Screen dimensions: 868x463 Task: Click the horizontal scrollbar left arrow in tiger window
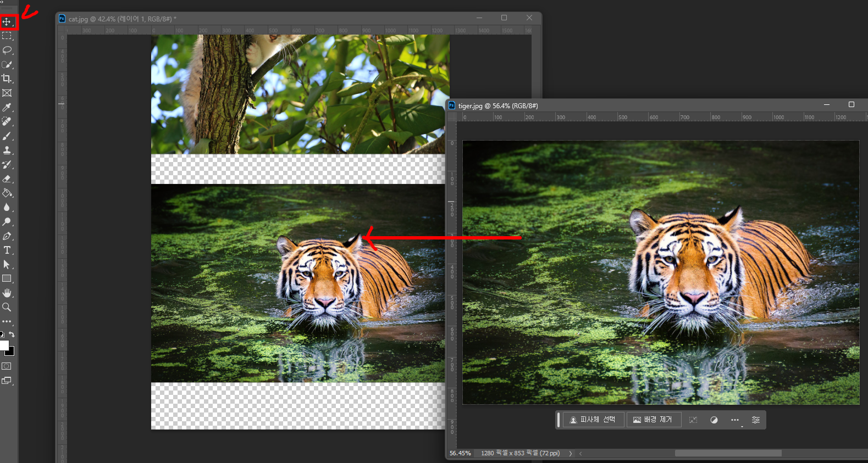(x=580, y=453)
